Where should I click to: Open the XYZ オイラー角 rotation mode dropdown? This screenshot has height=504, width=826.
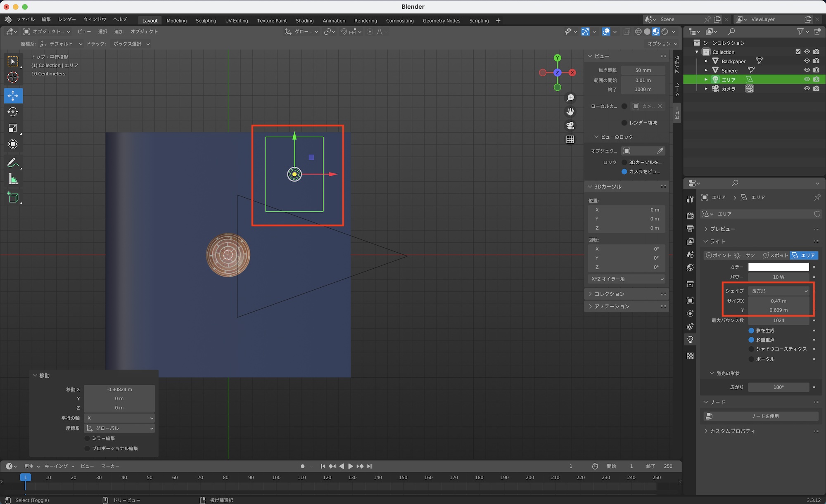tap(627, 279)
